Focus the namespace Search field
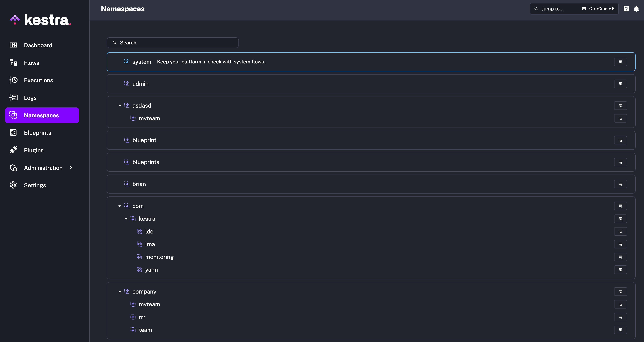644x342 pixels. [x=173, y=43]
